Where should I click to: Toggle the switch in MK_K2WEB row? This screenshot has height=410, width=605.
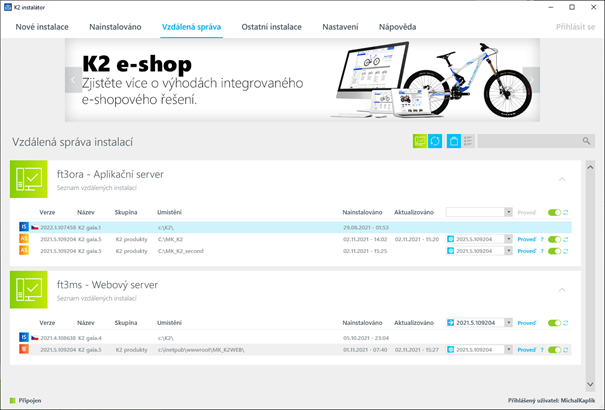pyautogui.click(x=554, y=350)
